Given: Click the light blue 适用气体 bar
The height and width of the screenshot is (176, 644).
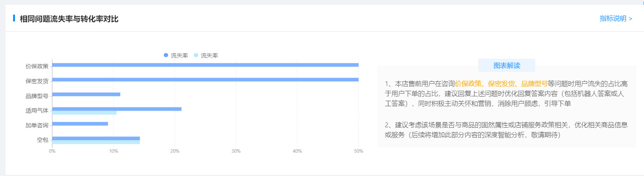Looking at the screenshot, I should [x=84, y=113].
